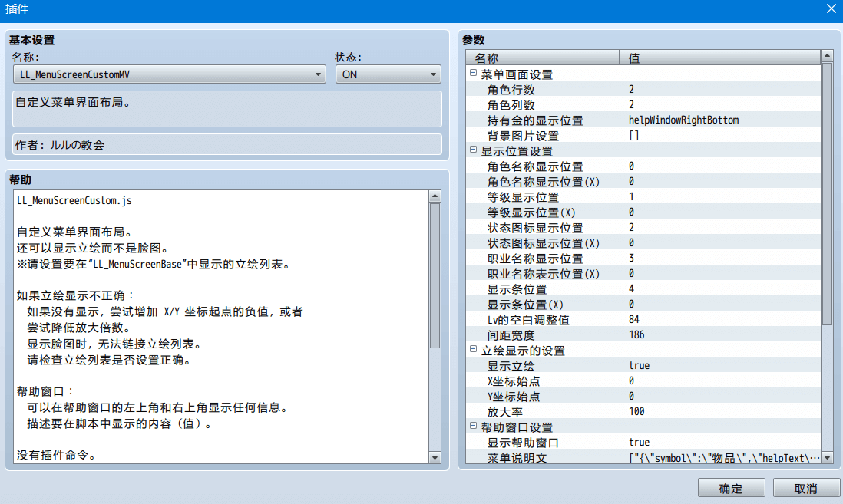Viewport: 843px width, 504px height.
Task: Click the 取消 button
Action: pos(806,488)
